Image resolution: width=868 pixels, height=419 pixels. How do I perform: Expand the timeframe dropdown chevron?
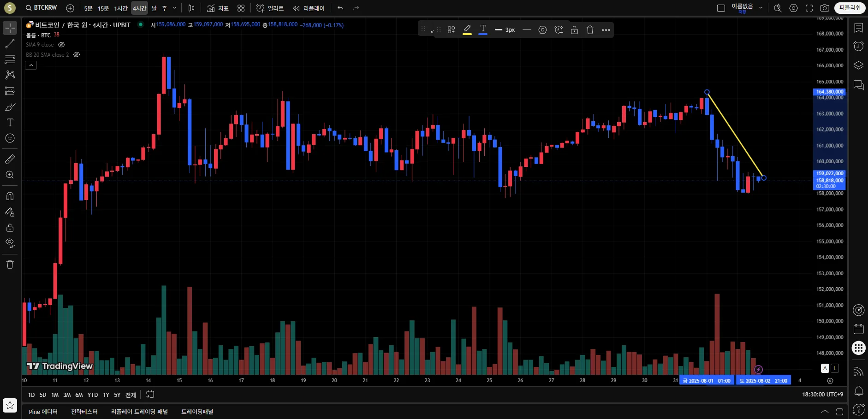(x=174, y=8)
